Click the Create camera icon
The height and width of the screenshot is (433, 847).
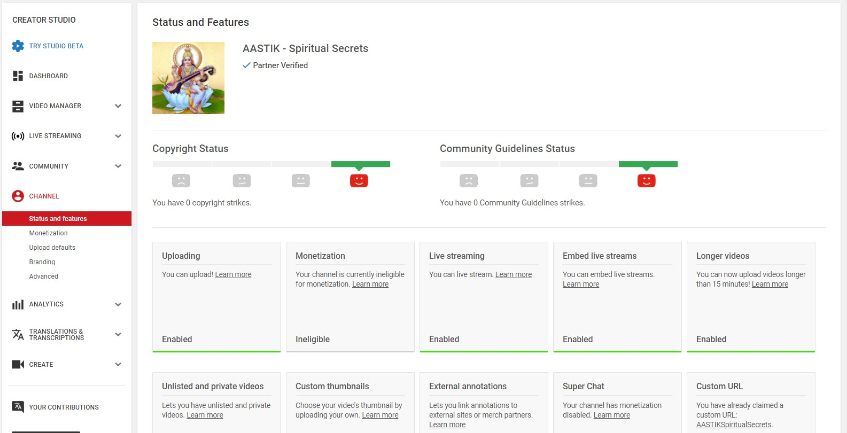pos(18,365)
